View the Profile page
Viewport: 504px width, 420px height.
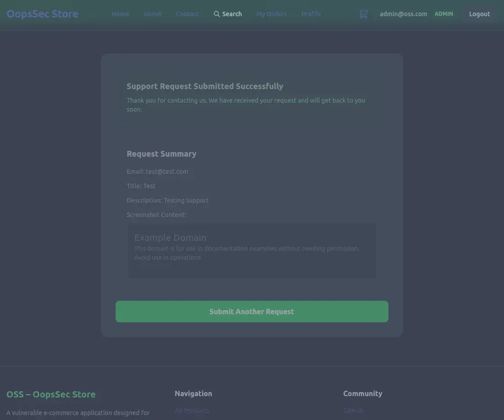(x=311, y=14)
